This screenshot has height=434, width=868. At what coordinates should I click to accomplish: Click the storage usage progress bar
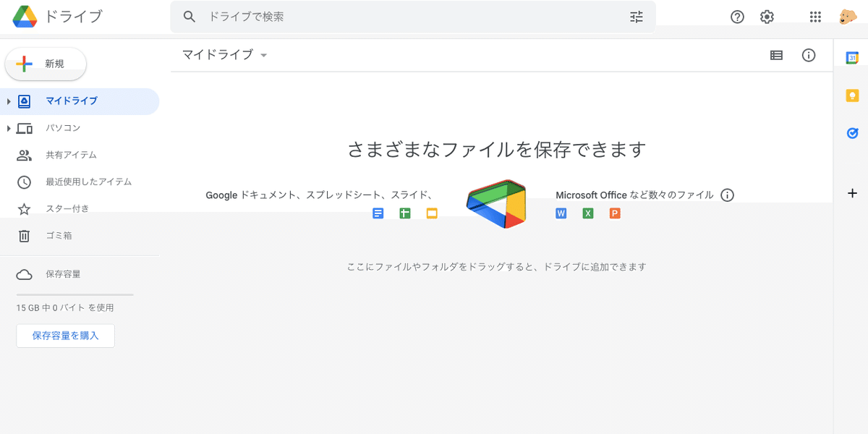pos(75,294)
